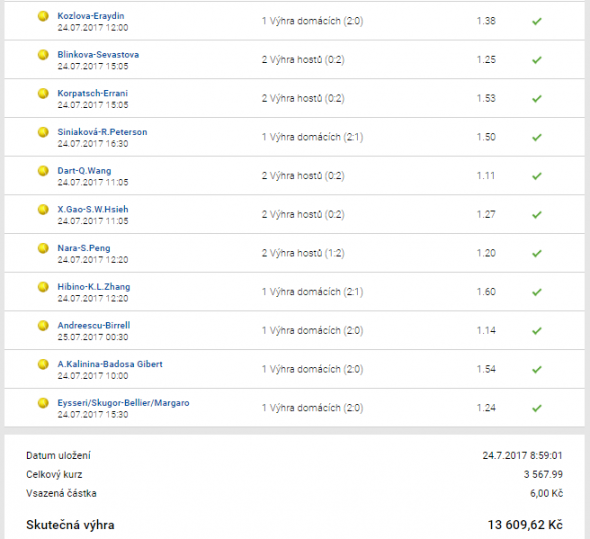The width and height of the screenshot is (590, 539).
Task: Click the actual winnings '13 609,62 Kč'
Action: pyautogui.click(x=525, y=525)
